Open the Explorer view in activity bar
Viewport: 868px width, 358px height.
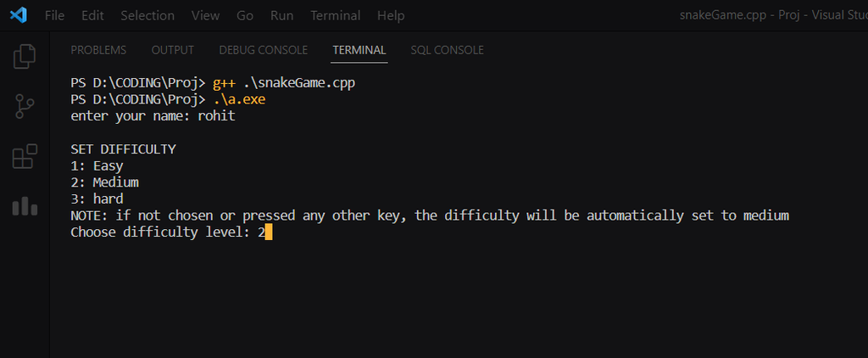point(25,57)
